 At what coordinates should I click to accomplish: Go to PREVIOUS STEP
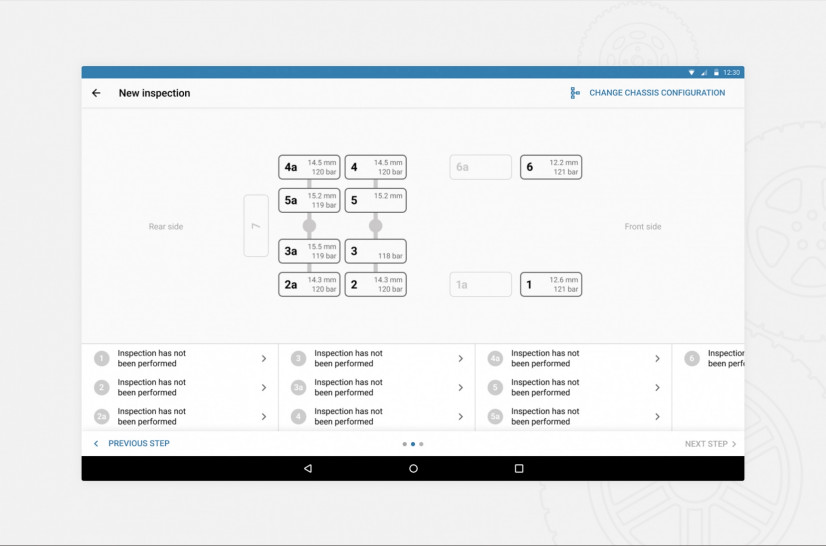pyautogui.click(x=132, y=443)
